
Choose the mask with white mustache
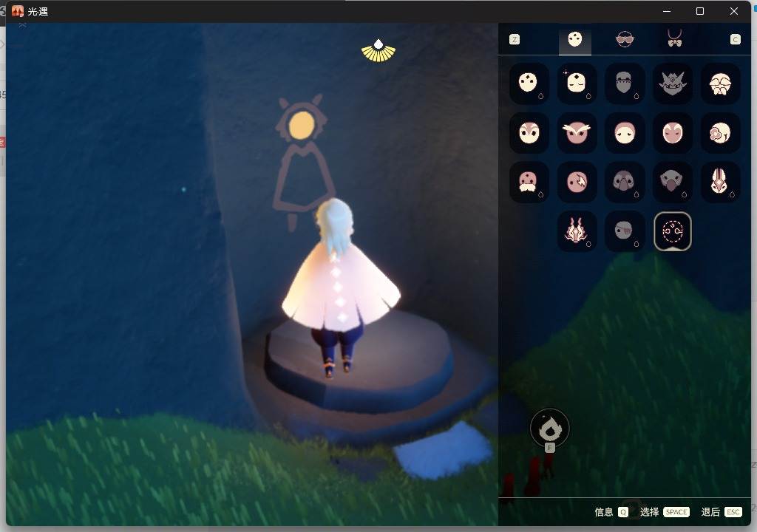coord(529,182)
